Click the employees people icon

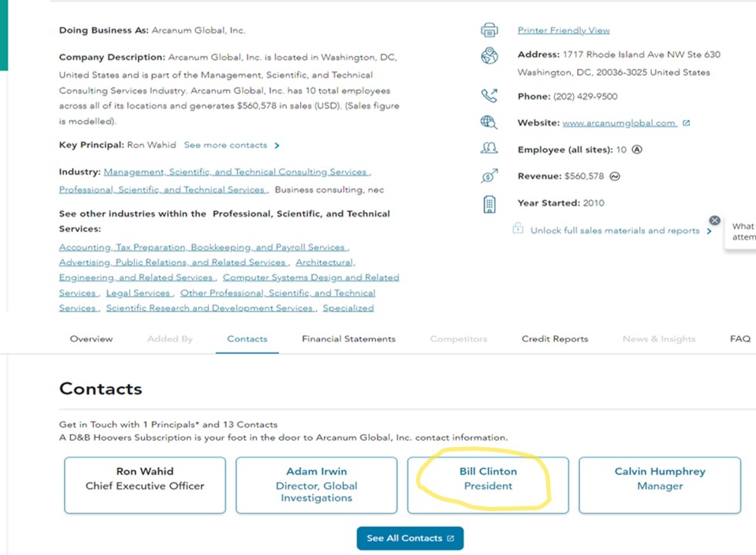tap(489, 148)
